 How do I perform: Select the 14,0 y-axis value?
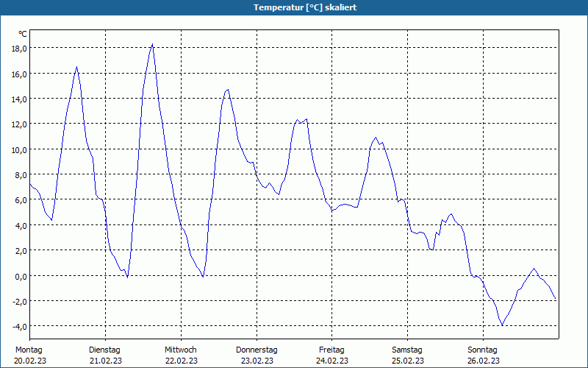[19, 99]
